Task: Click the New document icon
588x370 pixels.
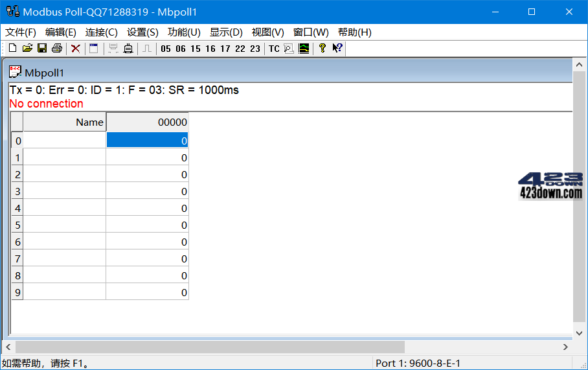Action: [x=12, y=49]
